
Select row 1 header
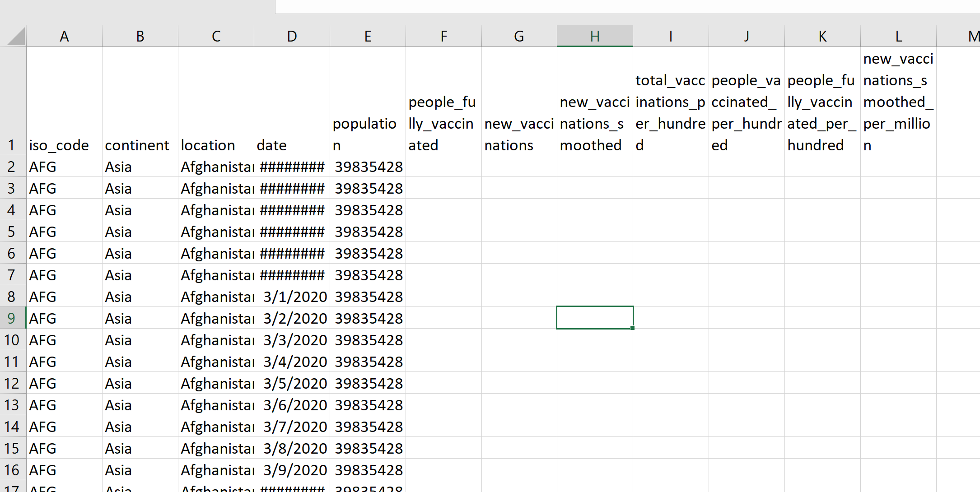tap(12, 145)
